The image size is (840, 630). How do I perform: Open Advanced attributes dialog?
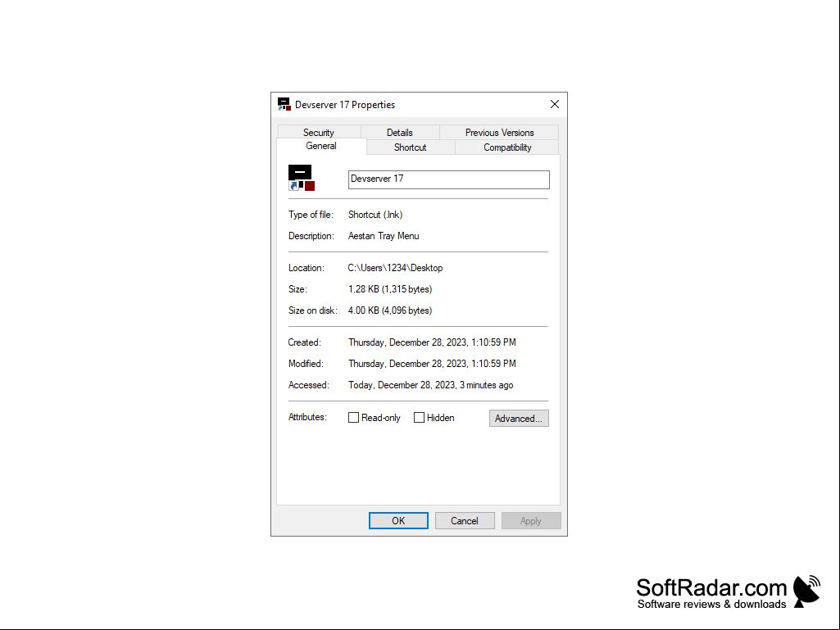(x=519, y=419)
